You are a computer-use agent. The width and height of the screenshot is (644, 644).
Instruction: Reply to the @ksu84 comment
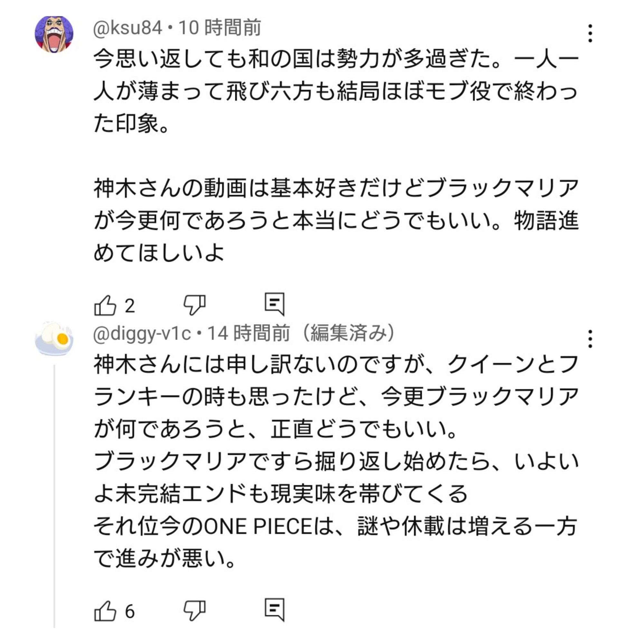point(274,304)
